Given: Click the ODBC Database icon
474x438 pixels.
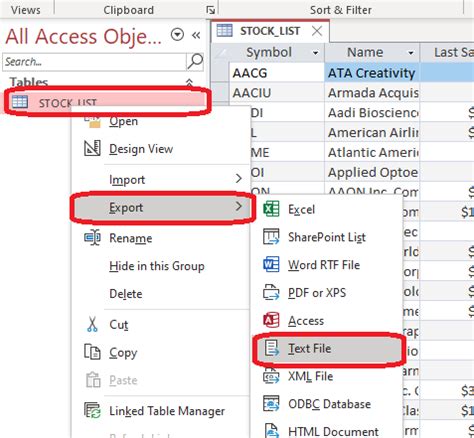Looking at the screenshot, I should click(x=271, y=404).
